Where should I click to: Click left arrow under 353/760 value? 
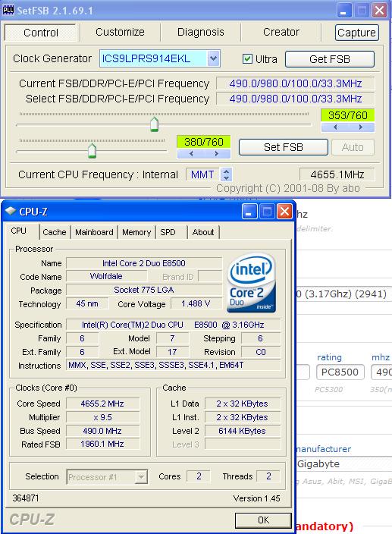click(336, 127)
